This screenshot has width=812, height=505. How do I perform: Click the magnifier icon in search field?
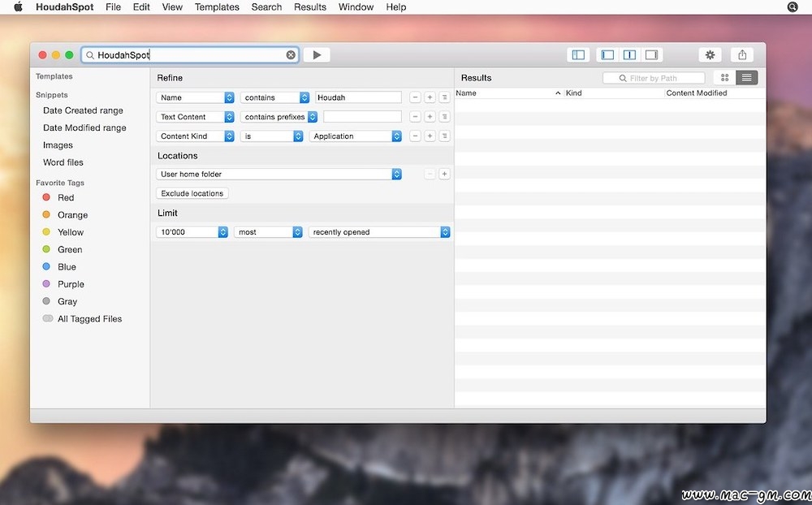(x=90, y=55)
